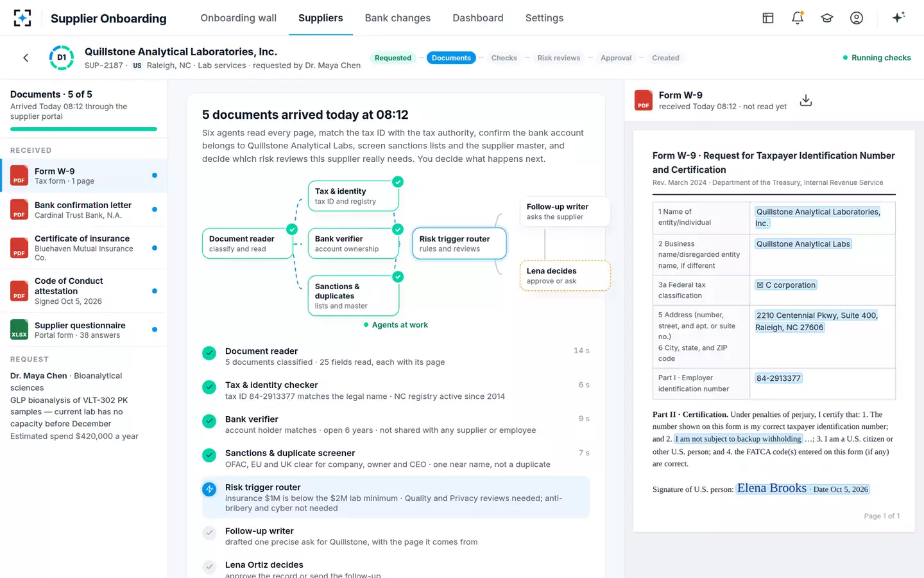
Task: Open Certificate of insurance document
Action: pyautogui.click(x=83, y=248)
